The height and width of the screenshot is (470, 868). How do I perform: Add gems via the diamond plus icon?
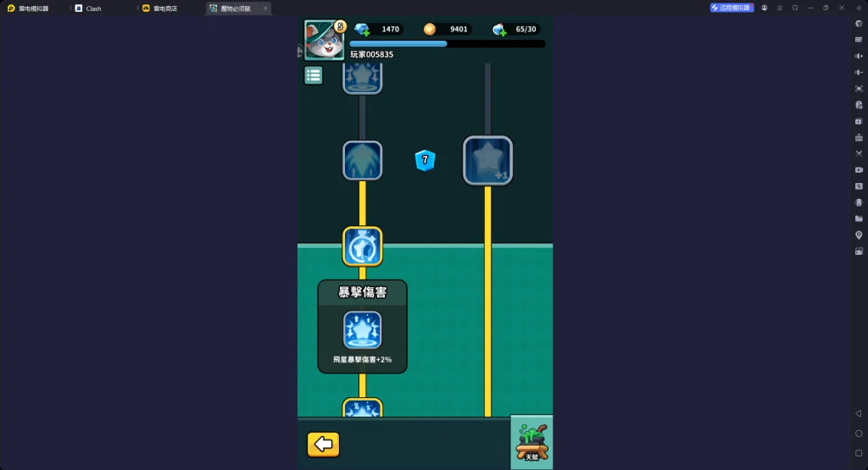(x=362, y=30)
